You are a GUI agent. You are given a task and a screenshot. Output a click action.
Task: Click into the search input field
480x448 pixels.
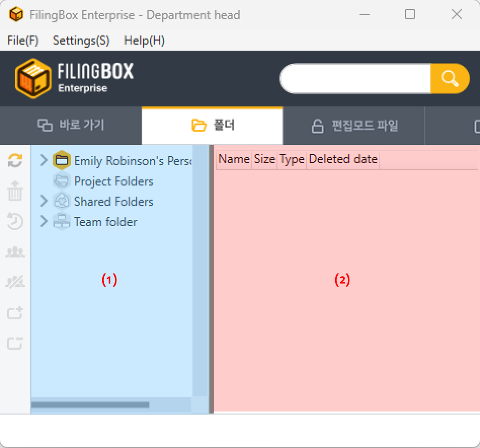[355, 79]
